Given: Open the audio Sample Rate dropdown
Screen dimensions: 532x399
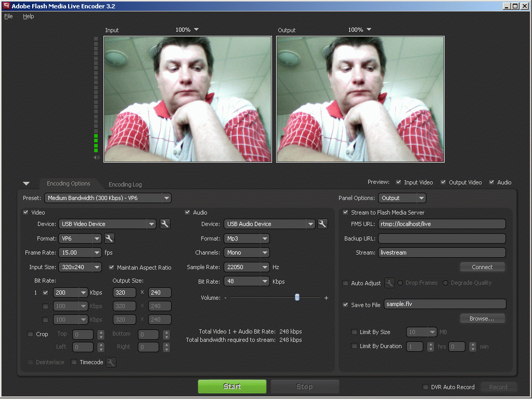Looking at the screenshot, I should (x=265, y=268).
